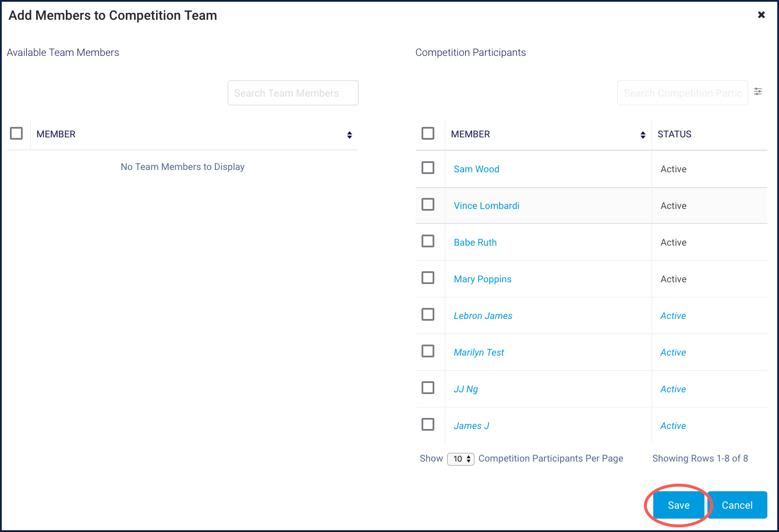Check the box next to Sam Wood
The height and width of the screenshot is (532, 779).
point(428,168)
